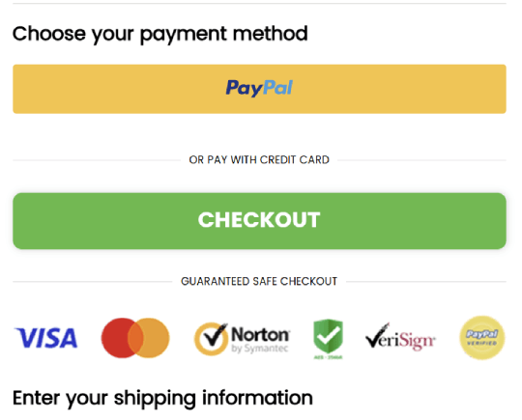522x420 pixels.
Task: Click the Mastercard logo
Action: [x=135, y=338]
